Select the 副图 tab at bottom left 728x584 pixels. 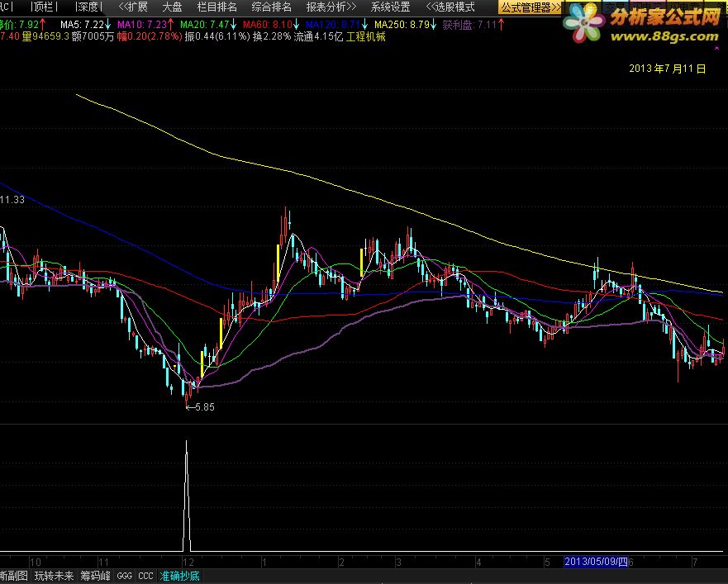pyautogui.click(x=14, y=576)
